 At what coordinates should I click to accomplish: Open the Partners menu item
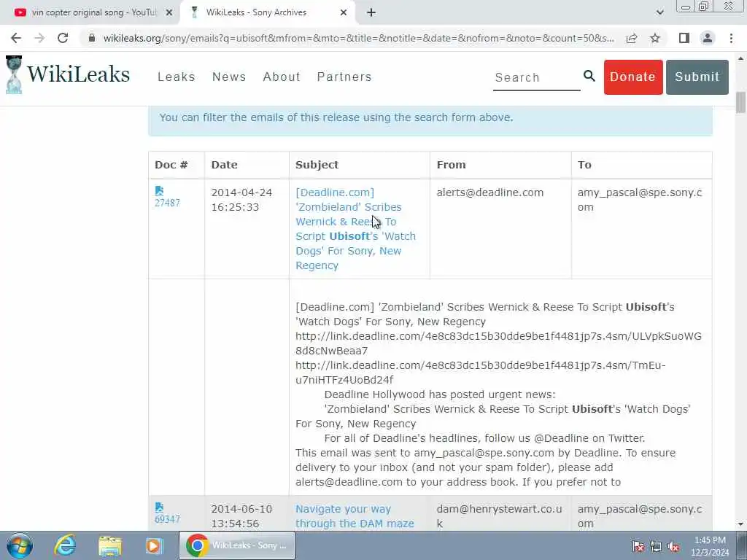[x=344, y=77]
